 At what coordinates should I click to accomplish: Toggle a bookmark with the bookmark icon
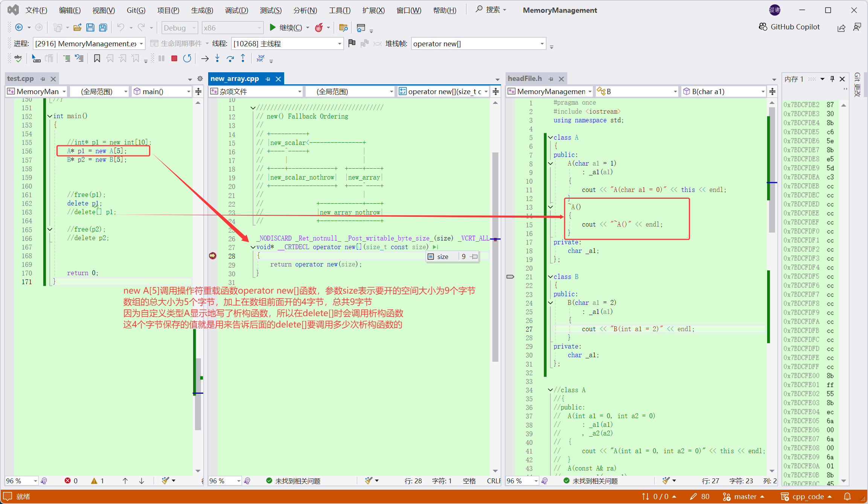[97, 58]
